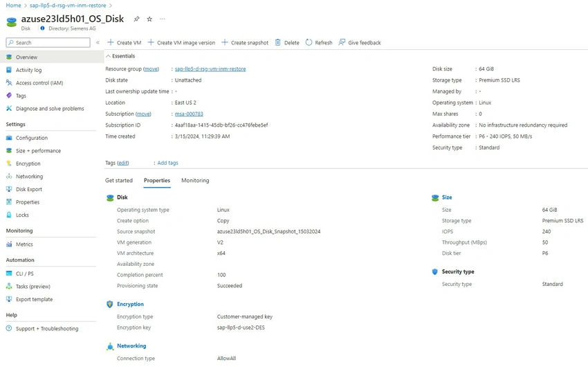This screenshot has height=367, width=588.
Task: Open Configuration settings page
Action: (32, 138)
